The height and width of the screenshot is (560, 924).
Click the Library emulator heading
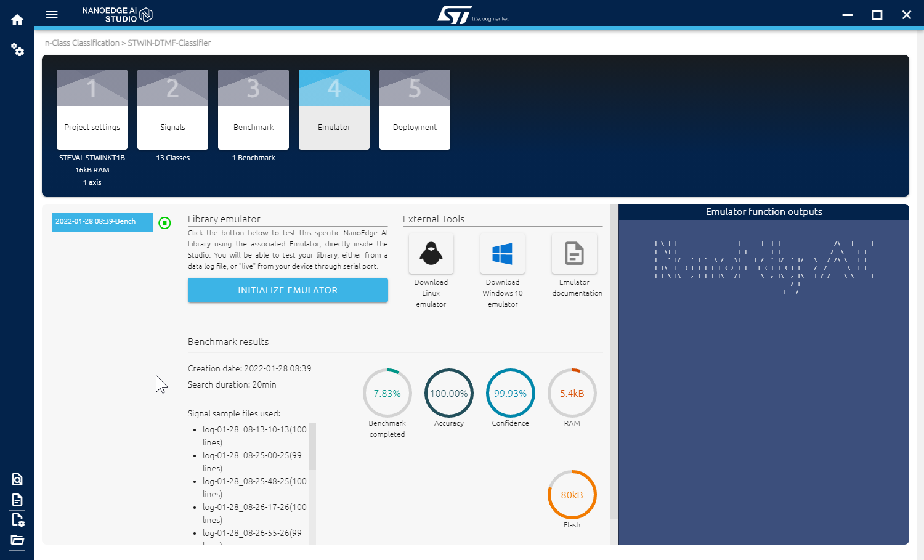click(224, 219)
